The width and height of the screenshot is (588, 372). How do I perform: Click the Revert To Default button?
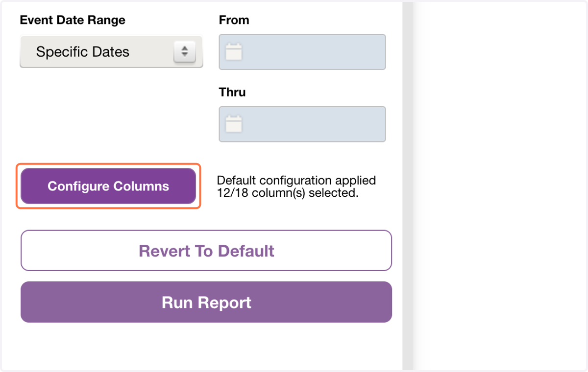[206, 251]
